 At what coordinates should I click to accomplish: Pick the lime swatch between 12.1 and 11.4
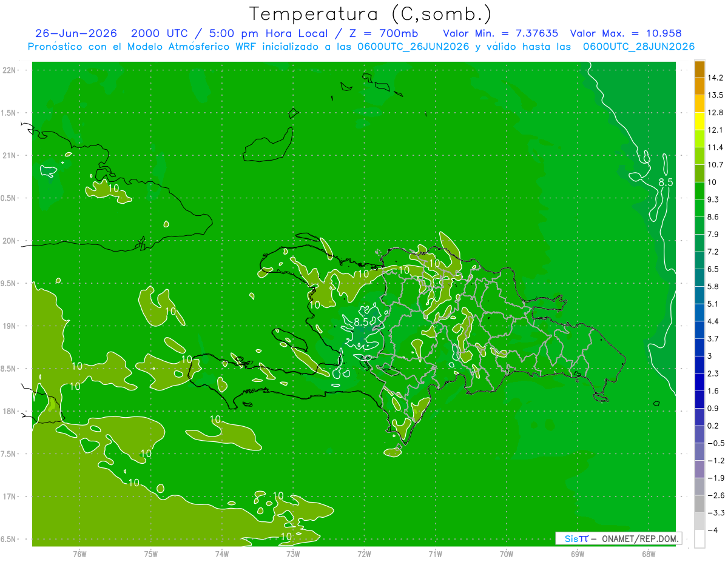[x=699, y=138]
